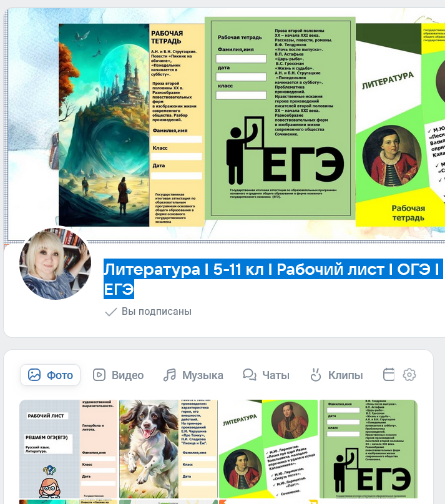
Task: Open the Фото tab
Action: (x=50, y=375)
